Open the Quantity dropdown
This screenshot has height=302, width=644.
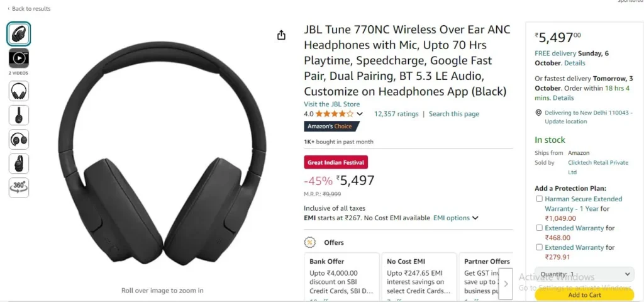[x=584, y=274]
